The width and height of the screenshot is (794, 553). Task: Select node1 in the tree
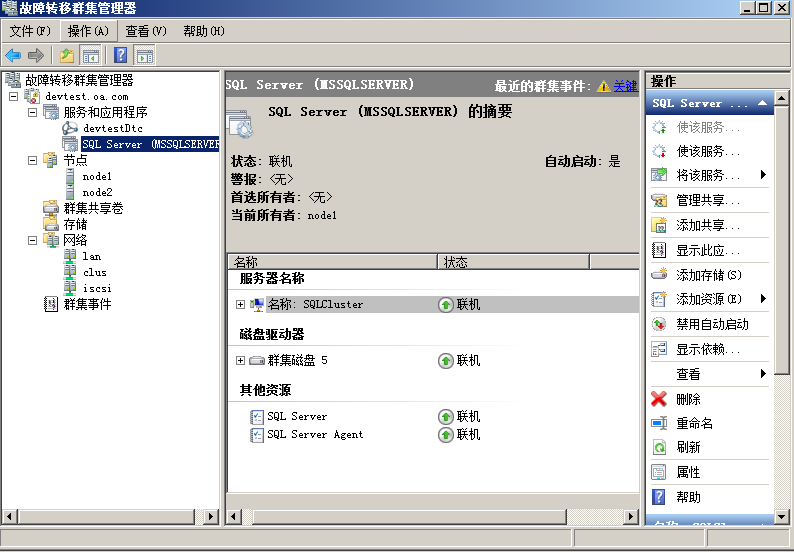pyautogui.click(x=97, y=176)
